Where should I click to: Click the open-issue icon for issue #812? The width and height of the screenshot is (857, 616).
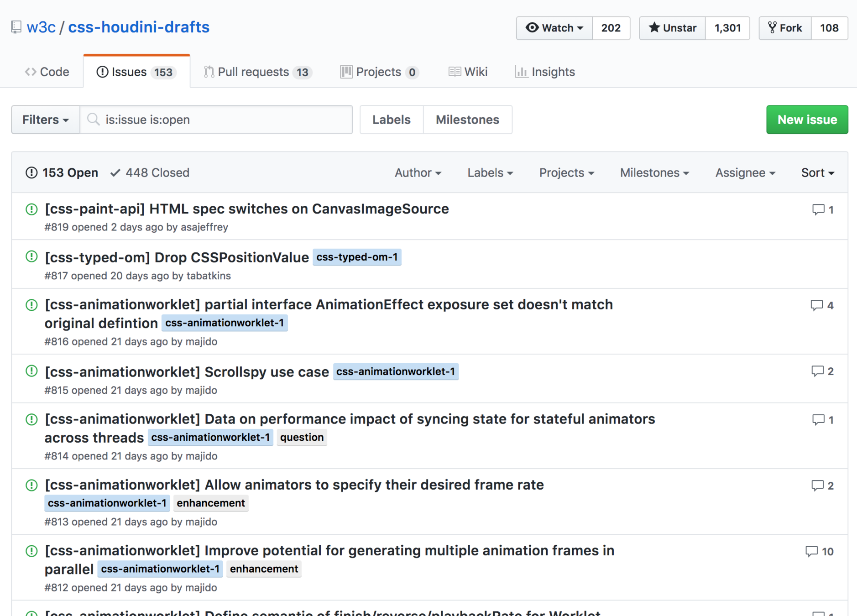click(31, 551)
